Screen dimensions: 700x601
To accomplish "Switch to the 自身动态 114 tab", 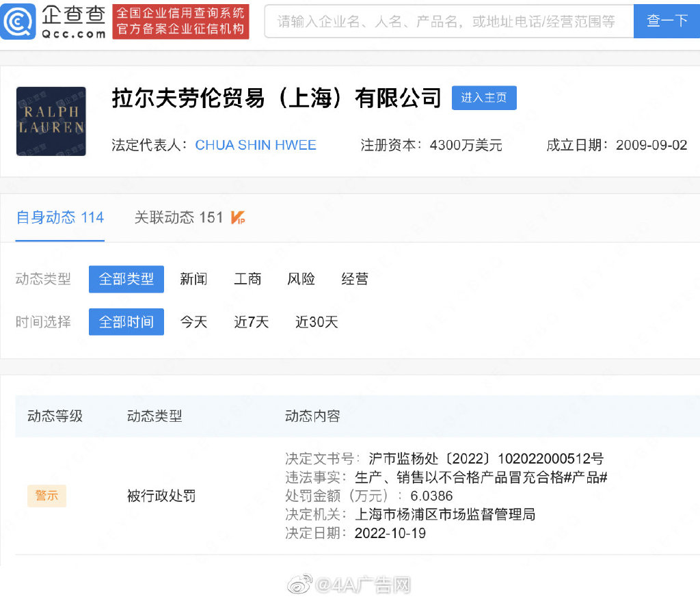I will [60, 217].
